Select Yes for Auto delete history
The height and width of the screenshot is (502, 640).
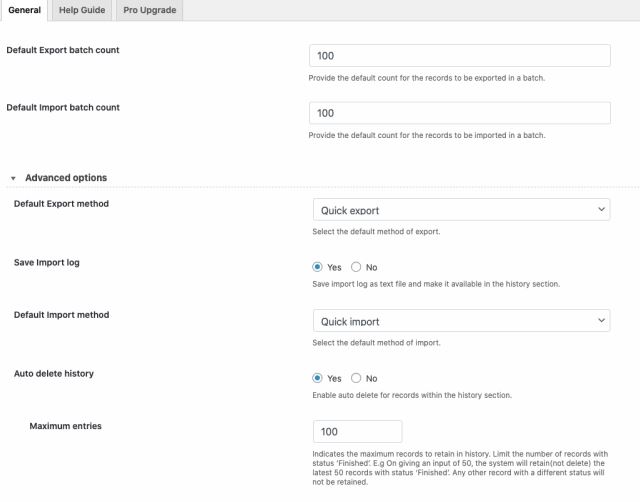[317, 378]
